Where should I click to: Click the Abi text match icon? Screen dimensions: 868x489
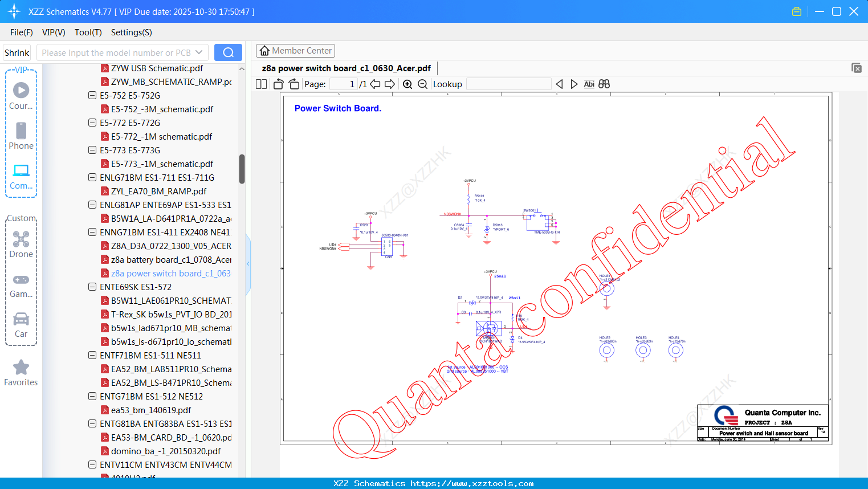[589, 84]
